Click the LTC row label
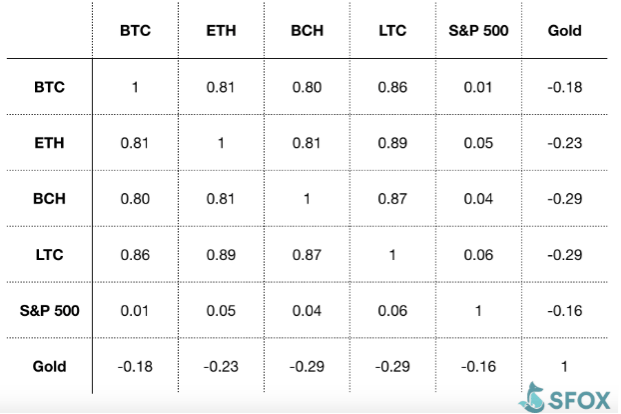The width and height of the screenshot is (621, 414). [50, 254]
